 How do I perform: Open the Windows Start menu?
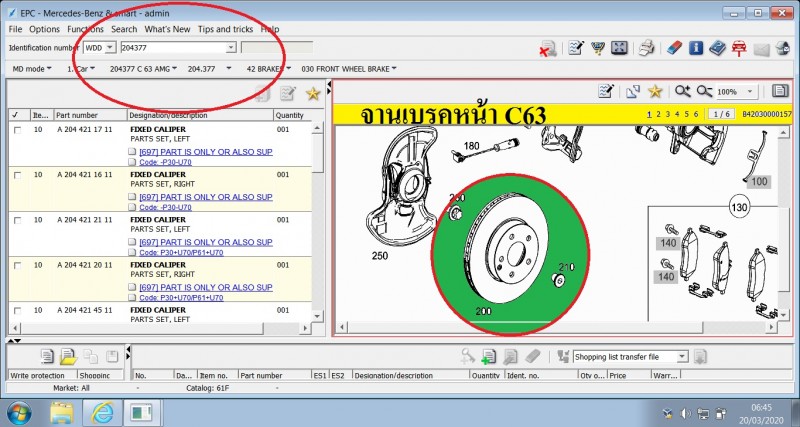tap(19, 413)
